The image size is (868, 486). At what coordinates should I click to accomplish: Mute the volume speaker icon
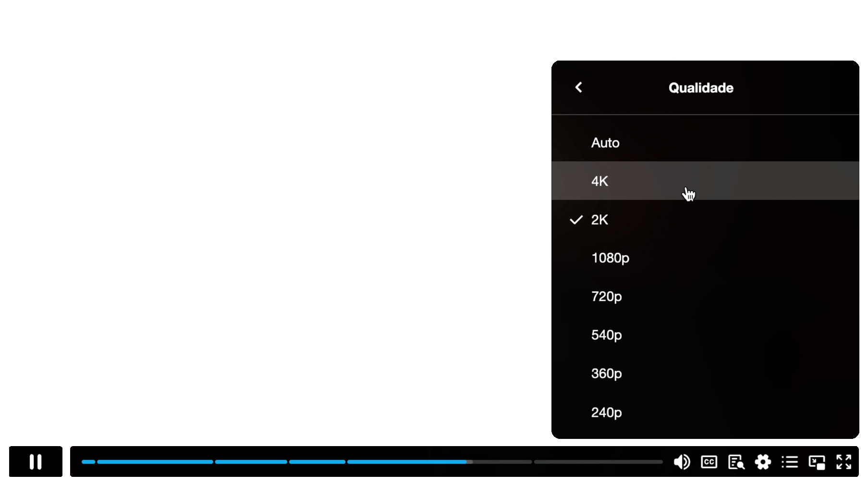point(682,462)
